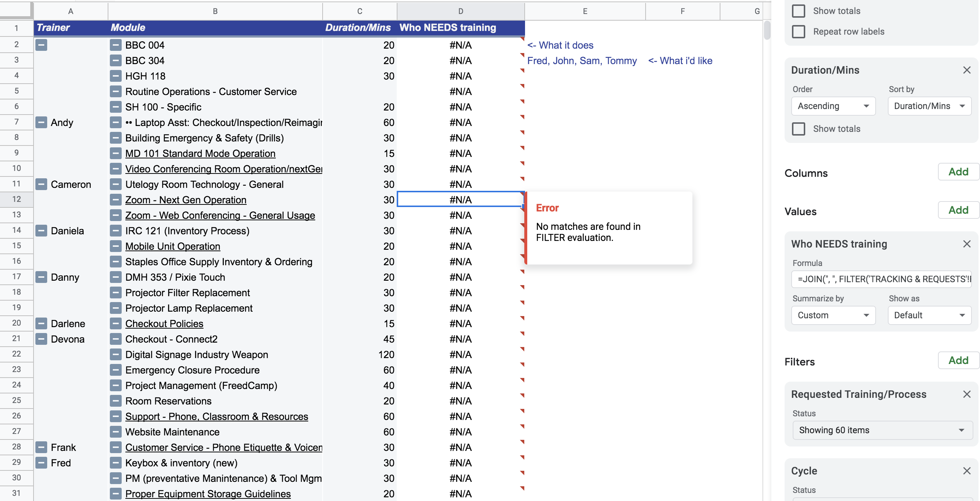Collapse MD 101 Standard Mode Operation row
980x501 pixels.
tap(116, 154)
